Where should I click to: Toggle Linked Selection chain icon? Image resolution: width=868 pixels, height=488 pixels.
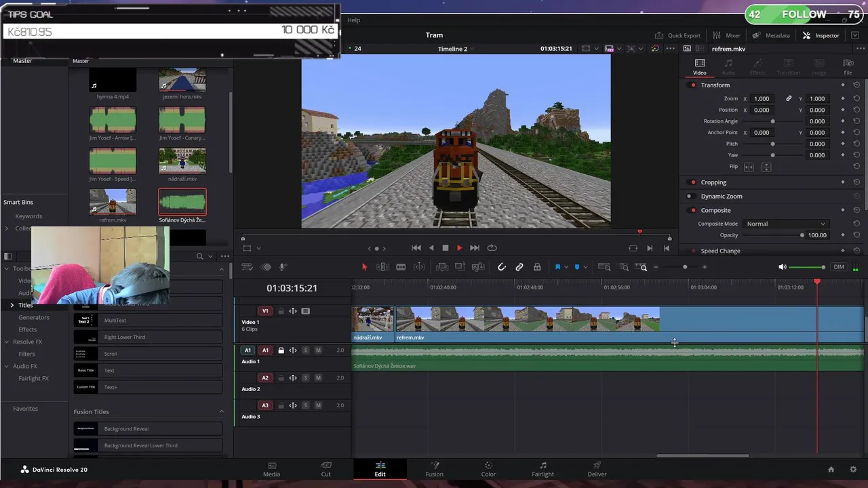[519, 267]
